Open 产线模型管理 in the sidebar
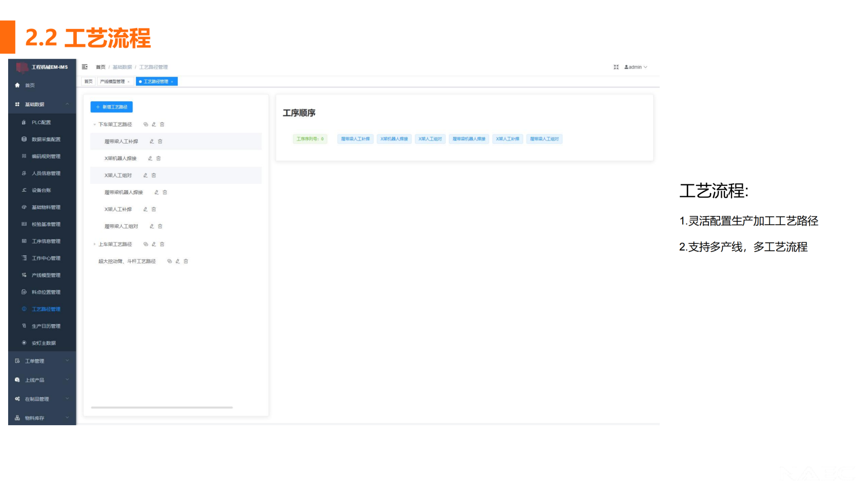The image size is (868, 488). click(x=42, y=275)
